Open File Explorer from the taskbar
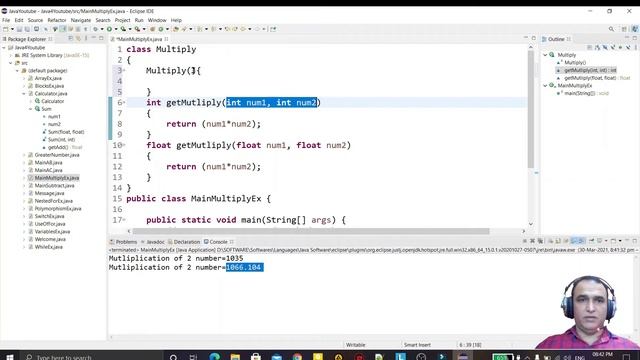 click(235, 357)
